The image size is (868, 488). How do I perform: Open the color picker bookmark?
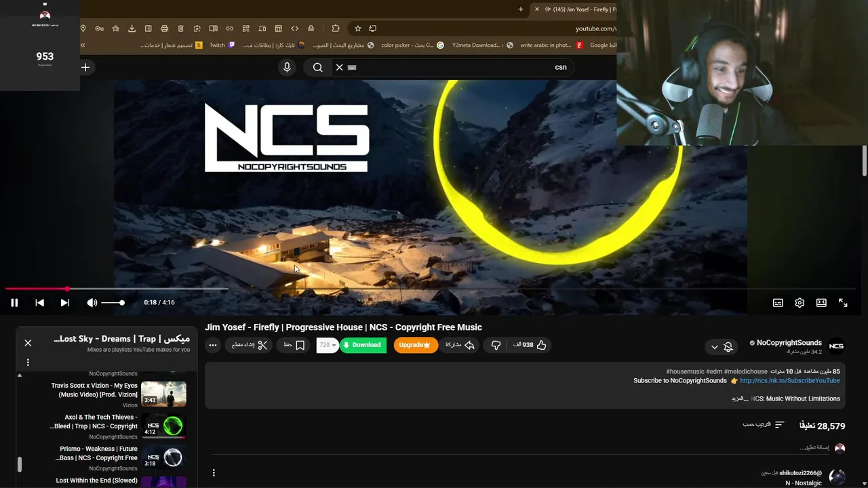[x=412, y=45]
